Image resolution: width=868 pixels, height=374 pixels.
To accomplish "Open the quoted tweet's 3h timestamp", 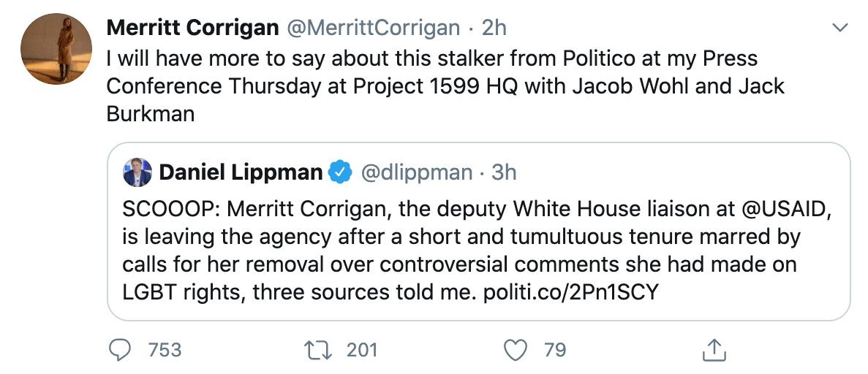I will (x=504, y=172).
